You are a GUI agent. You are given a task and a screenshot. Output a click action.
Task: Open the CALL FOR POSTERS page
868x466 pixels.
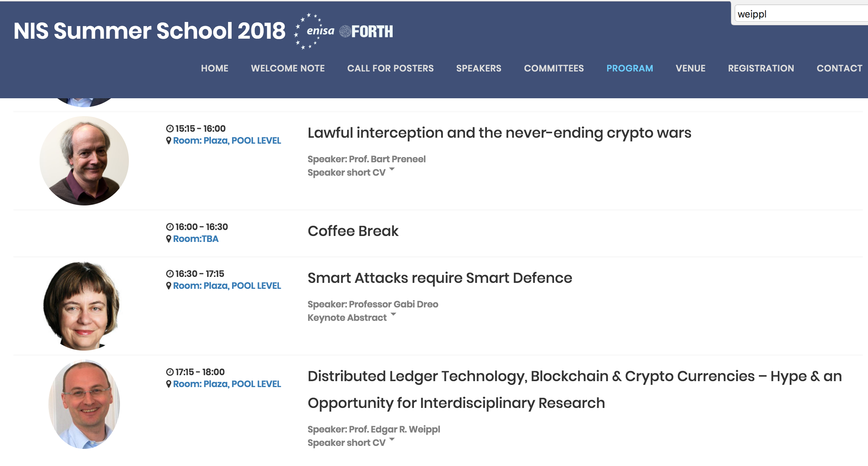390,68
